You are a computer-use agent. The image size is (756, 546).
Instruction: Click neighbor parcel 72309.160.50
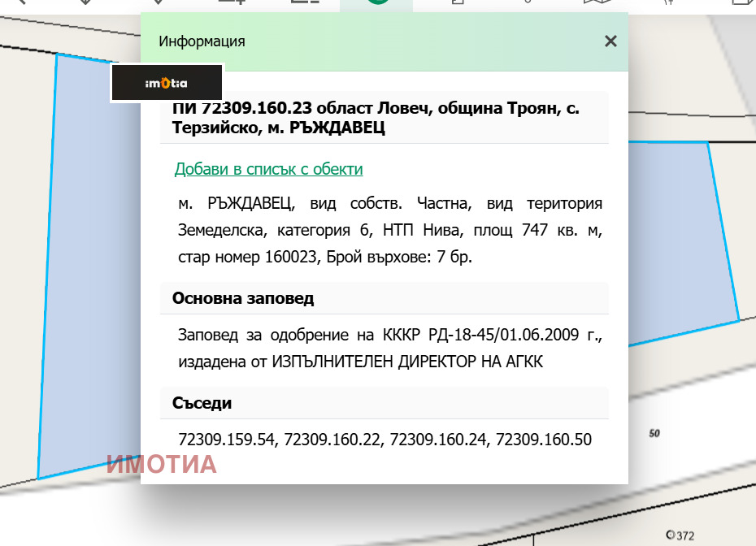click(545, 440)
